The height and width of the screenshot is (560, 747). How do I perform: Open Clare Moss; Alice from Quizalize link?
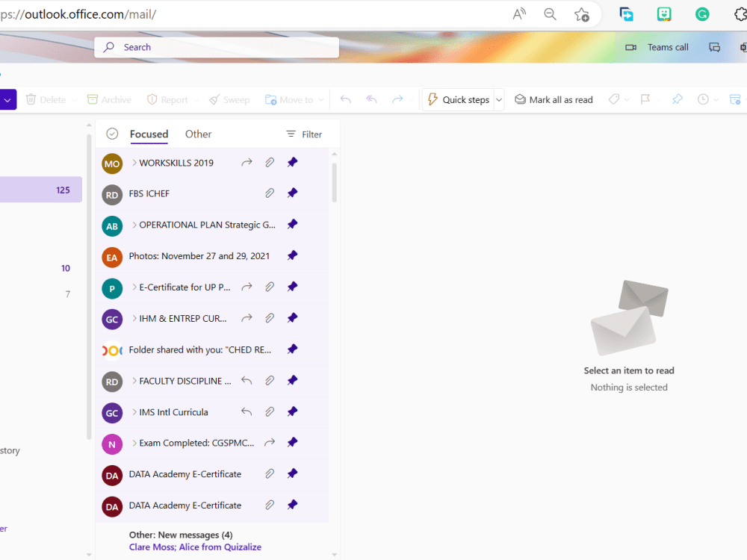click(195, 547)
